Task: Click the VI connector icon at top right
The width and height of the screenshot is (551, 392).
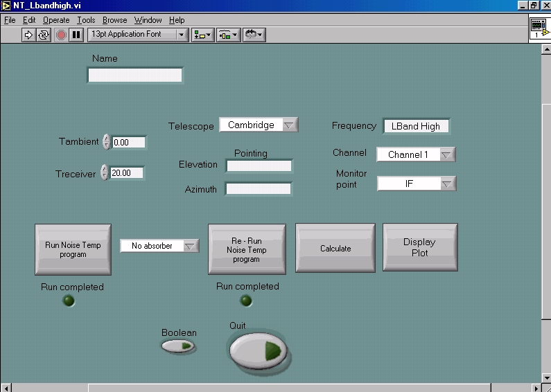Action: click(x=539, y=29)
